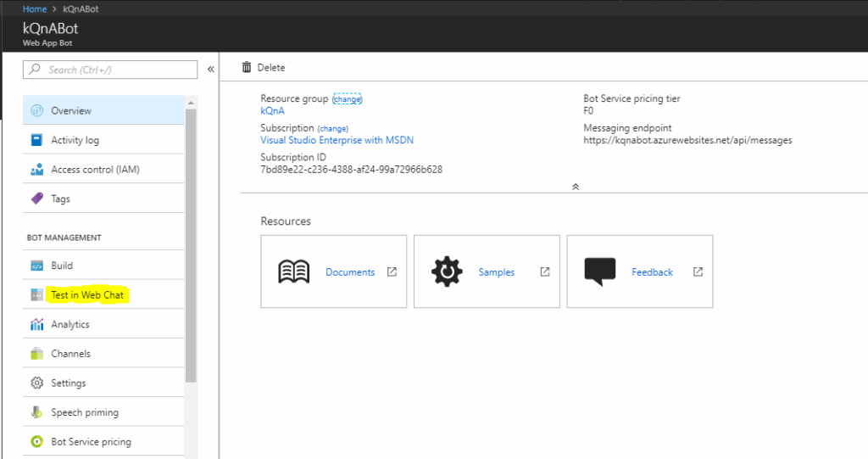Click the Settings gear icon
868x459 pixels.
point(36,383)
